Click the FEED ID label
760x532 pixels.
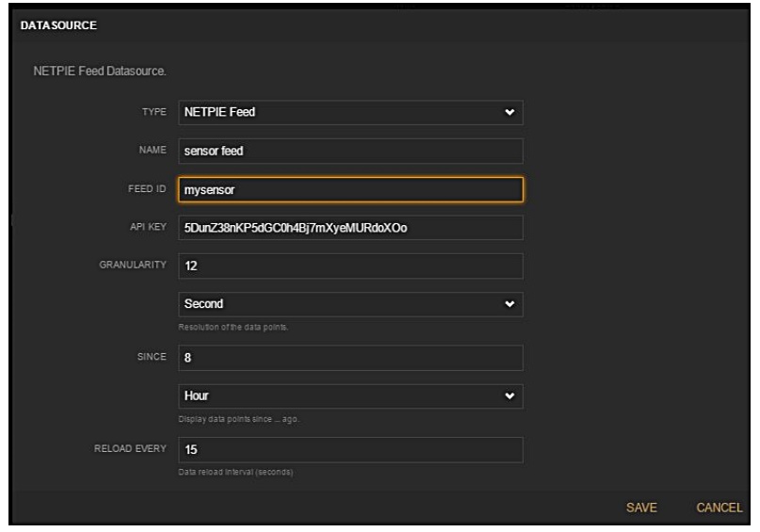pos(147,189)
